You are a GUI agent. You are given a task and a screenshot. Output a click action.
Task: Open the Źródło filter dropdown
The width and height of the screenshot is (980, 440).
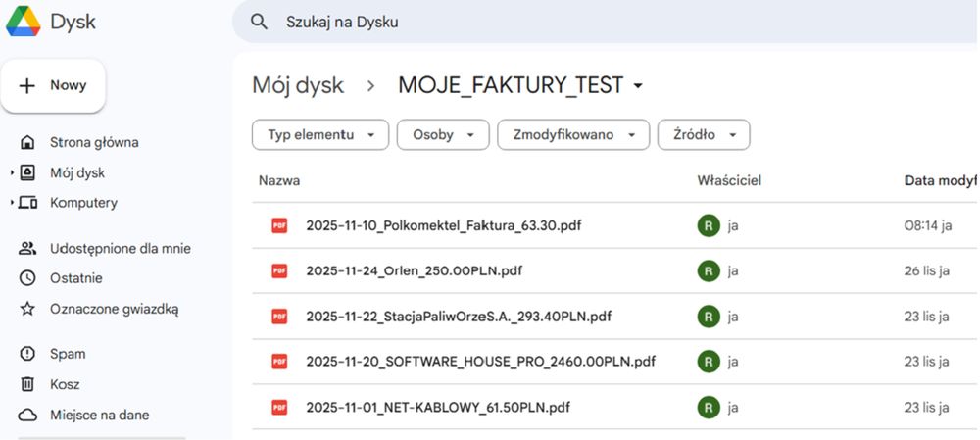click(704, 135)
